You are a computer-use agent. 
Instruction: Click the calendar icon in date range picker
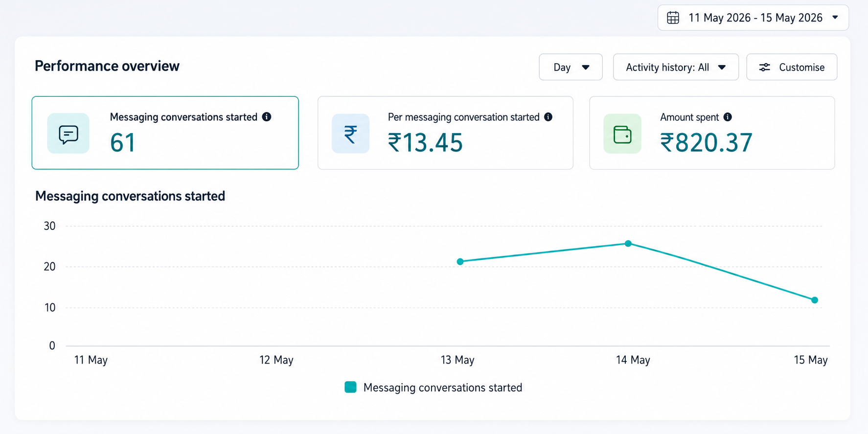coord(673,18)
